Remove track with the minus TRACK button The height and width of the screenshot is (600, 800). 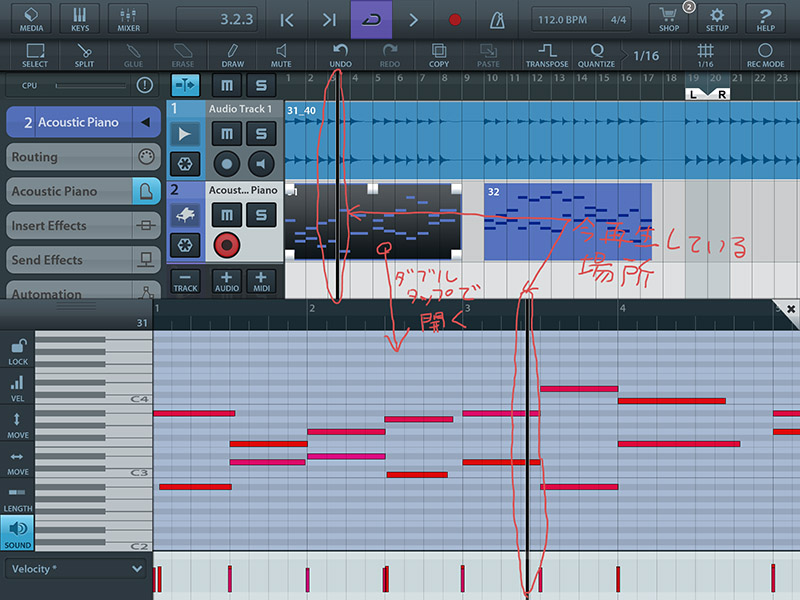tap(185, 282)
